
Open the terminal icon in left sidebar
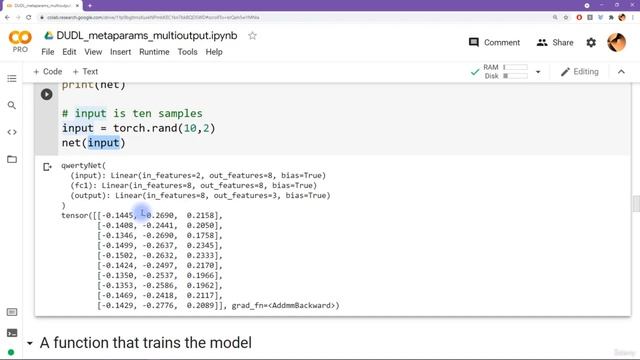click(x=12, y=333)
